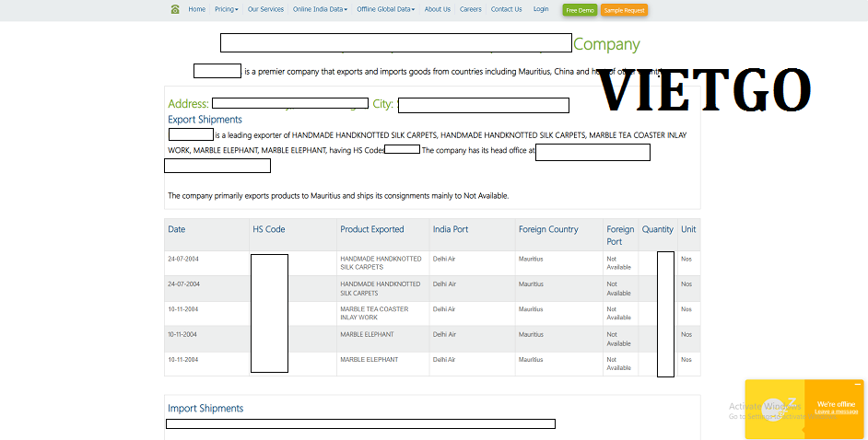Expand the Offline Global Data menu

385,9
